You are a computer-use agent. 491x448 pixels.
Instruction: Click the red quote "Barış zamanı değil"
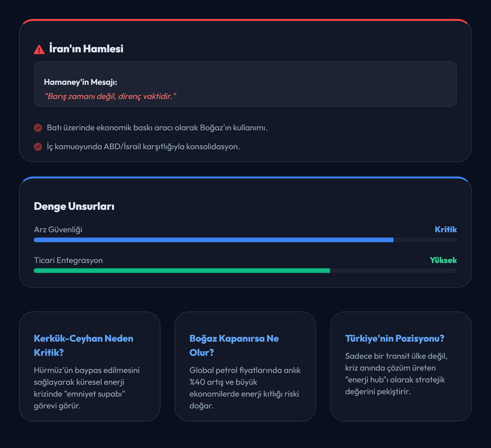tap(110, 96)
